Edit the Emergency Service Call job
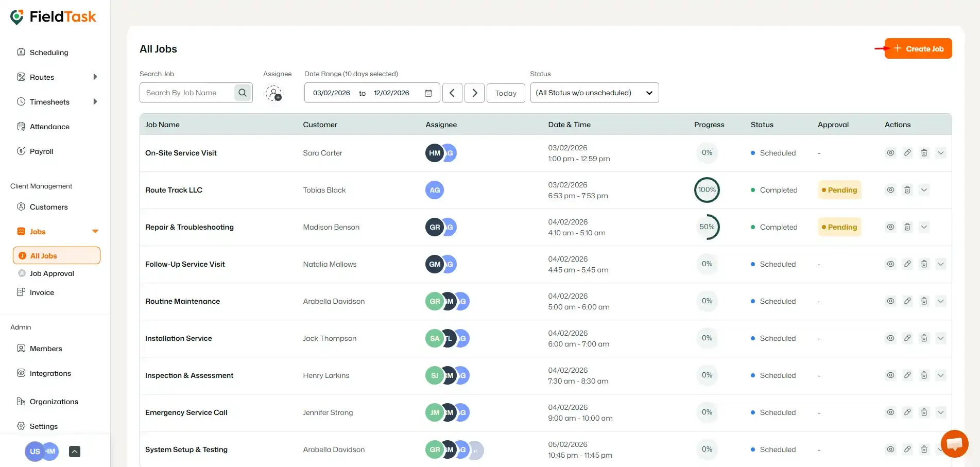 (x=907, y=412)
